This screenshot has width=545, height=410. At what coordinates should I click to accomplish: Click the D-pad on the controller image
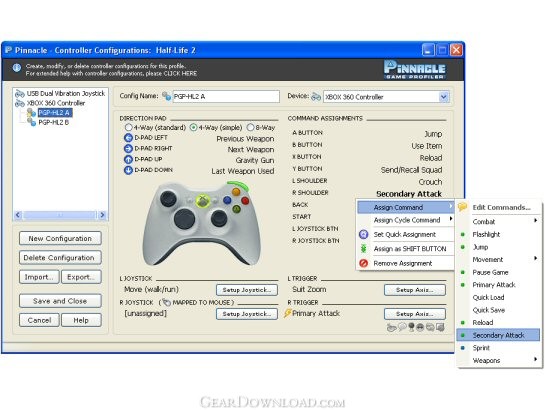pyautogui.click(x=184, y=219)
